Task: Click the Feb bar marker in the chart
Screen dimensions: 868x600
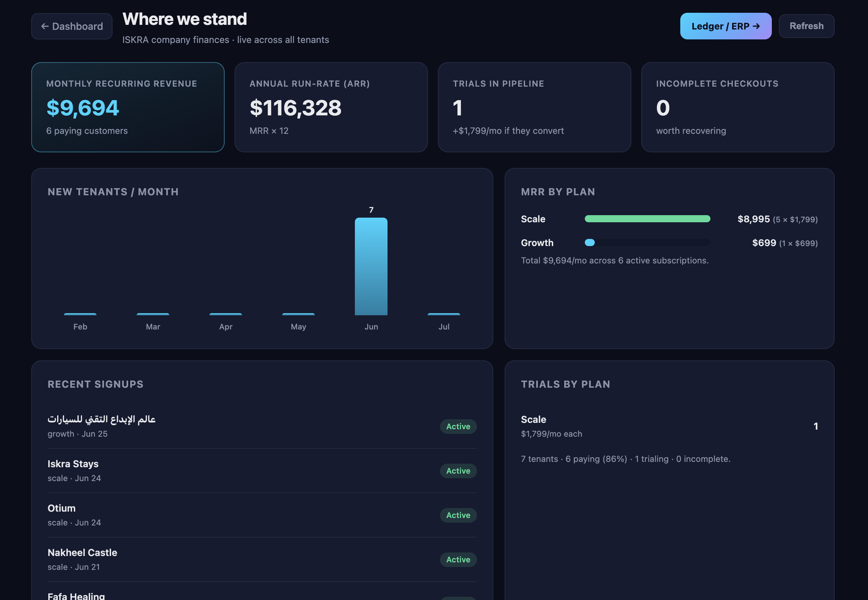Action: 80,314
